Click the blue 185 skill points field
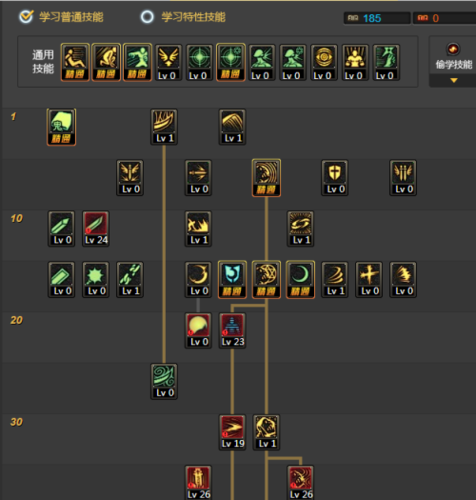Viewport: 476px width, 500px height. pyautogui.click(x=377, y=18)
